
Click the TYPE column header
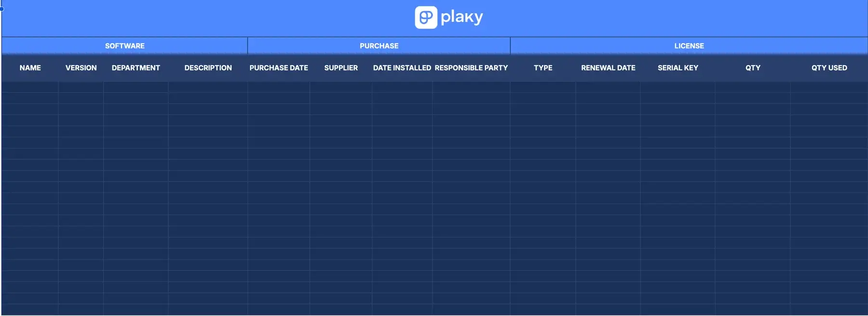point(543,68)
